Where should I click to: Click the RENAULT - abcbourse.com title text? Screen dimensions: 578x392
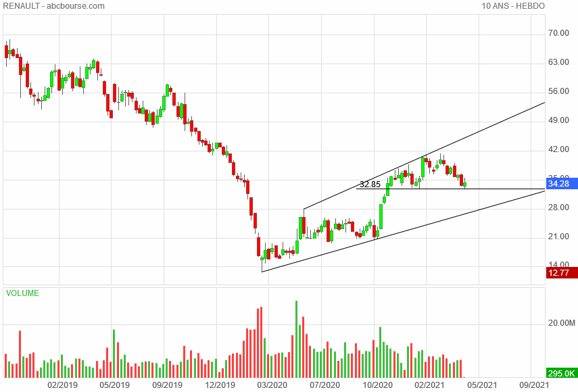coord(54,6)
